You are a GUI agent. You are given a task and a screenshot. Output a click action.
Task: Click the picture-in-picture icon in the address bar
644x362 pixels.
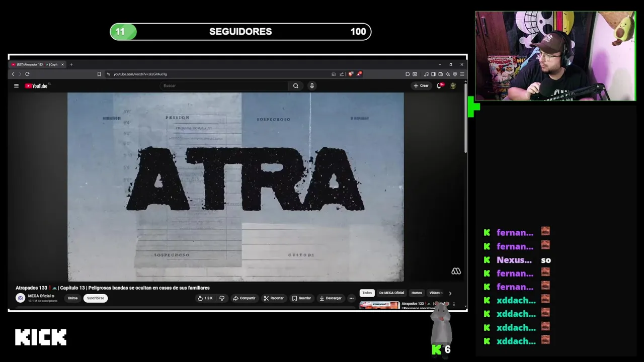[334, 74]
